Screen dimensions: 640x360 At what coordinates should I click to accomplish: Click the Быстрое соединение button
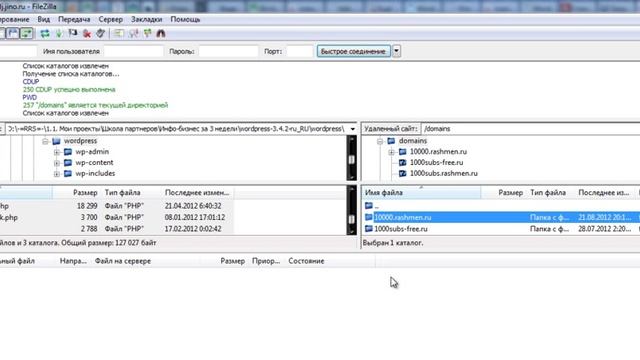tap(353, 51)
